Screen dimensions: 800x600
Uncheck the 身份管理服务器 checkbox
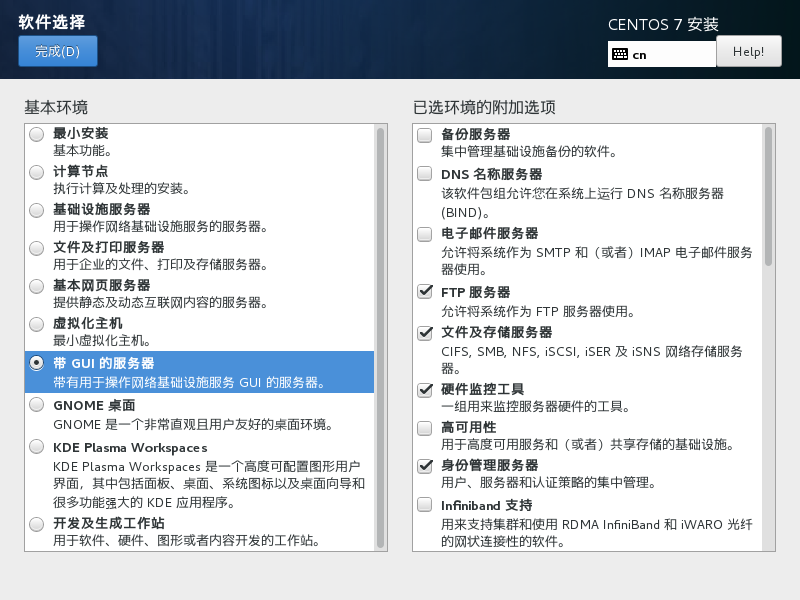pyautogui.click(x=424, y=465)
